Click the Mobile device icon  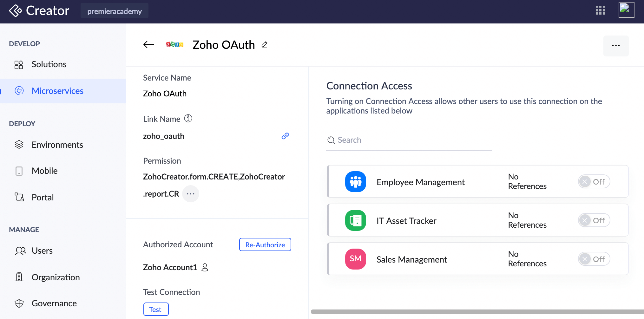coord(19,171)
